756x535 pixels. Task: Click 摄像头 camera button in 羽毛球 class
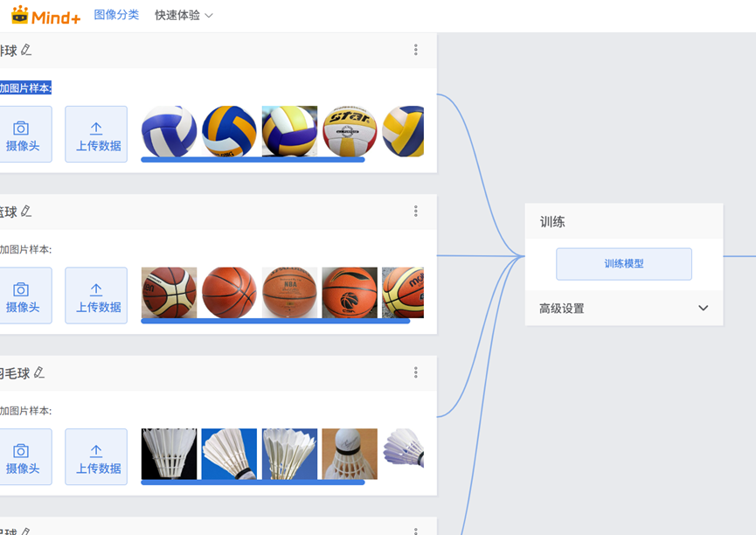pyautogui.click(x=23, y=456)
